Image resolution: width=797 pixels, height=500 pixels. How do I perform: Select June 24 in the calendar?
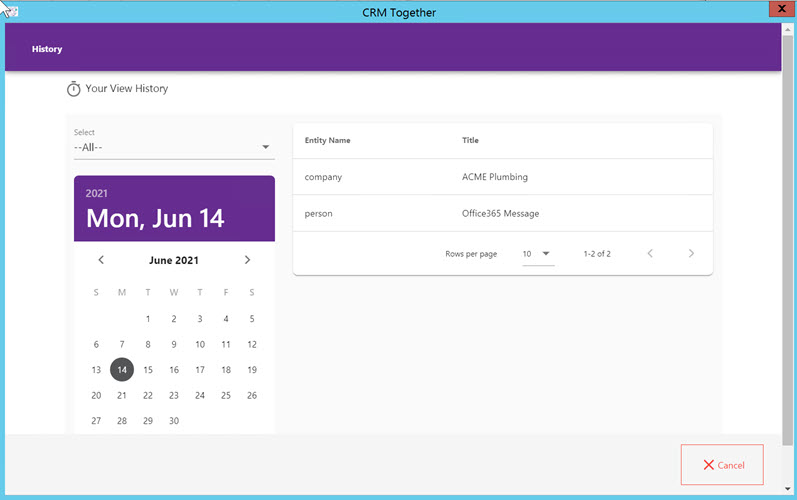point(200,395)
